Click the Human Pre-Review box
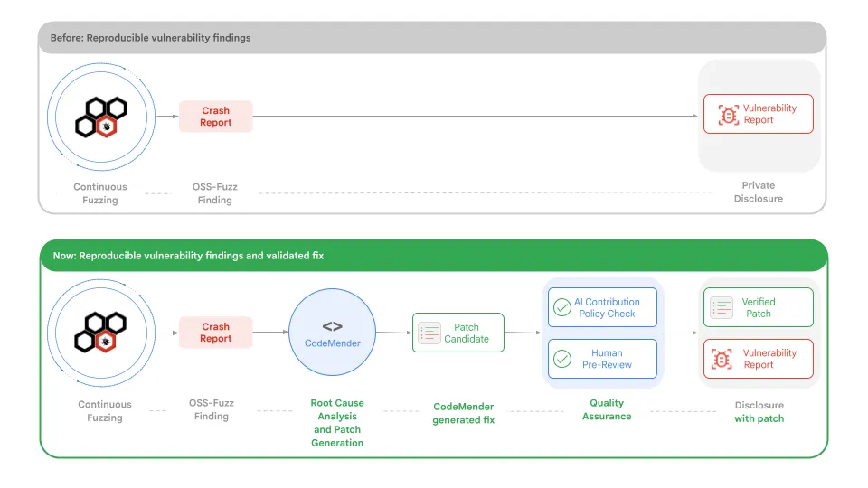Image resolution: width=868 pixels, height=488 pixels. [x=602, y=359]
